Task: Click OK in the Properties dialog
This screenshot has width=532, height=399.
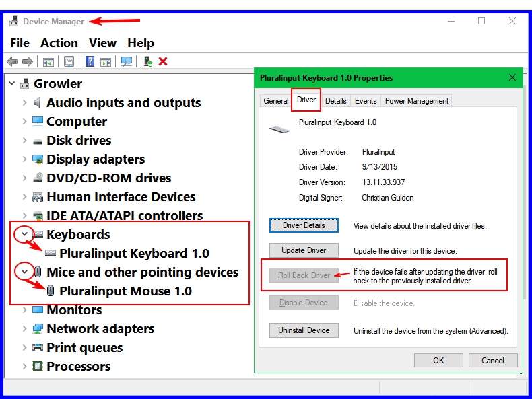Action: pos(438,360)
